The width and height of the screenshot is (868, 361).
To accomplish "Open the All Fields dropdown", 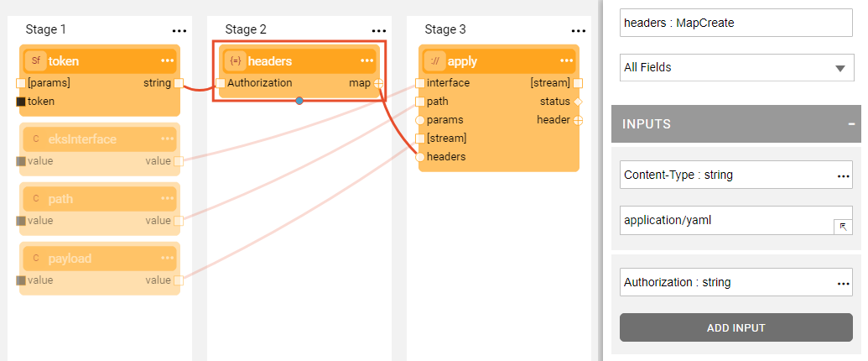I will [x=735, y=67].
